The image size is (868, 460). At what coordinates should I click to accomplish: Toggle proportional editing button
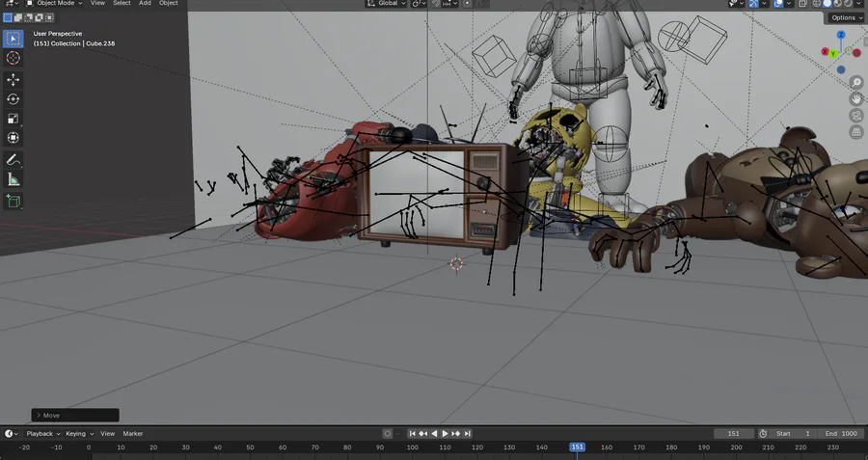click(467, 3)
